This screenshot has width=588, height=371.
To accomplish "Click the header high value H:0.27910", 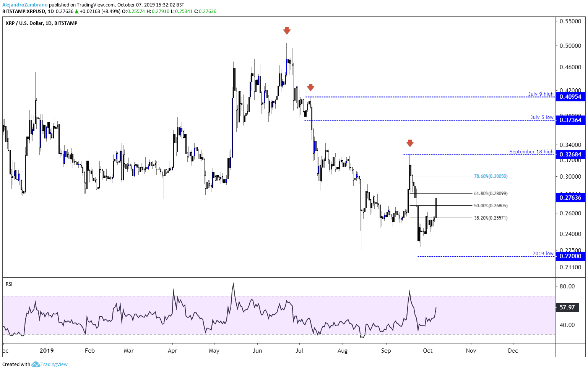I will click(158, 11).
